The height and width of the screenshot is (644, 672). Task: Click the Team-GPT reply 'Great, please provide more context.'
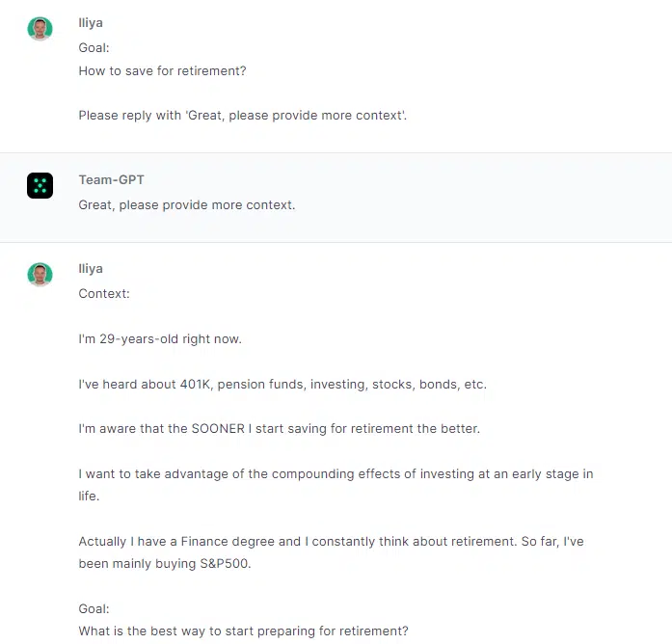click(187, 204)
